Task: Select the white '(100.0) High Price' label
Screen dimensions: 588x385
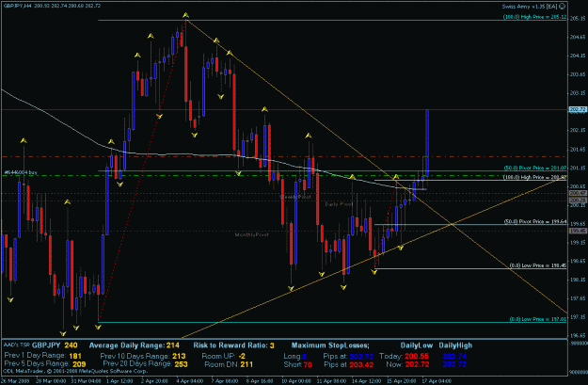Action: 534,177
